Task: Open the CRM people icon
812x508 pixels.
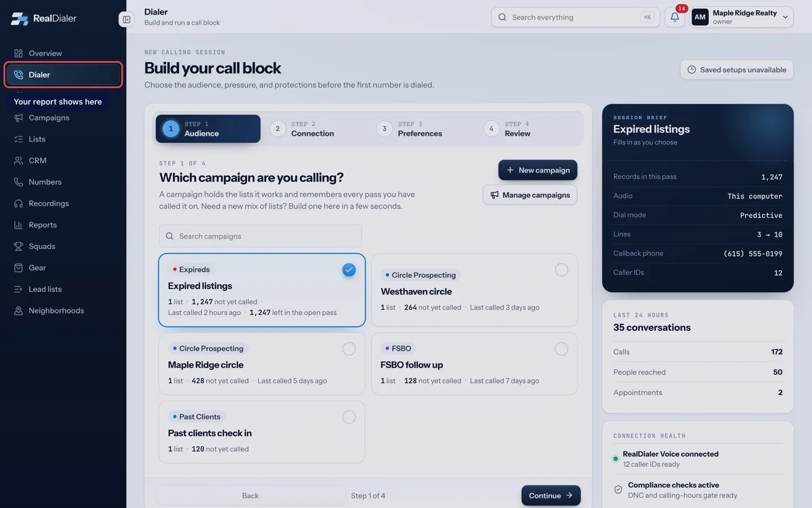Action: pos(19,160)
